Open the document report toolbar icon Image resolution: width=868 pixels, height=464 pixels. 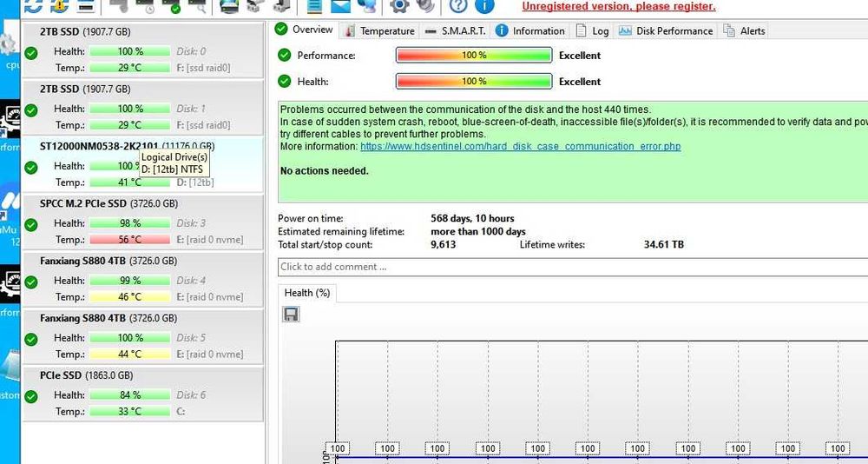(314, 5)
